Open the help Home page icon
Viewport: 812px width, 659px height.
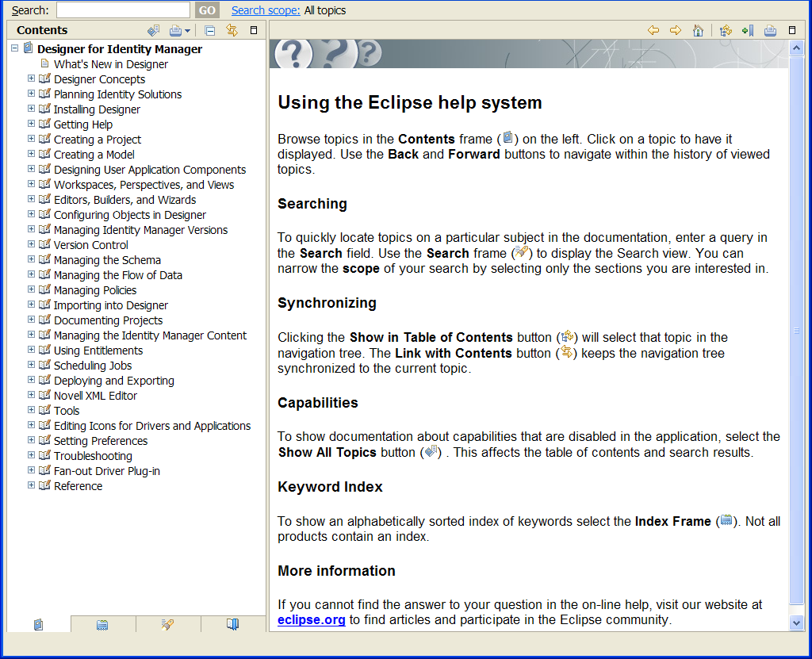pos(698,31)
